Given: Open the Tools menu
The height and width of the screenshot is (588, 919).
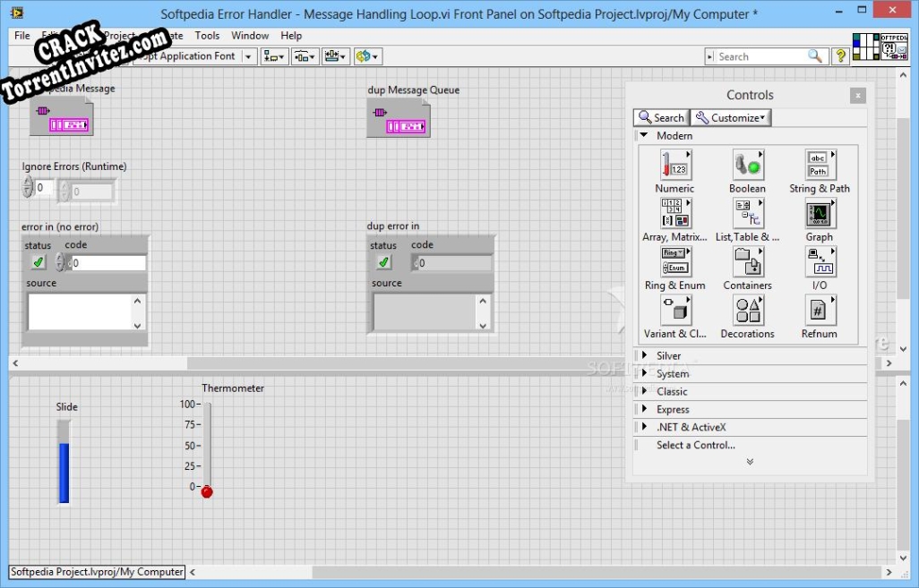Looking at the screenshot, I should pyautogui.click(x=207, y=36).
